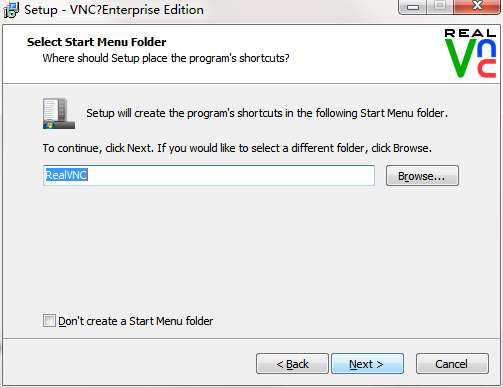Screen dimensions: 503x388
Task: Click the Where should Setup place shortcuts subtitle
Action: 166,58
